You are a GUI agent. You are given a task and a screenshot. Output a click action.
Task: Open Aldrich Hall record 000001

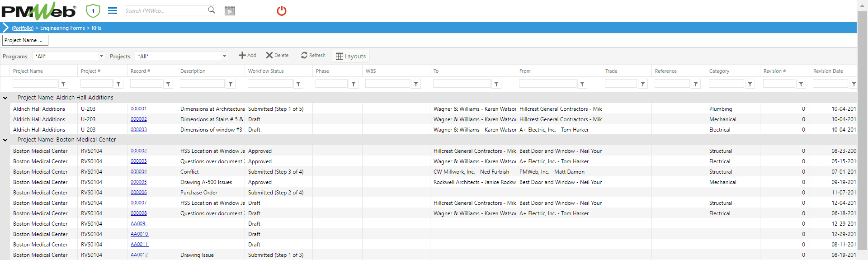click(139, 109)
